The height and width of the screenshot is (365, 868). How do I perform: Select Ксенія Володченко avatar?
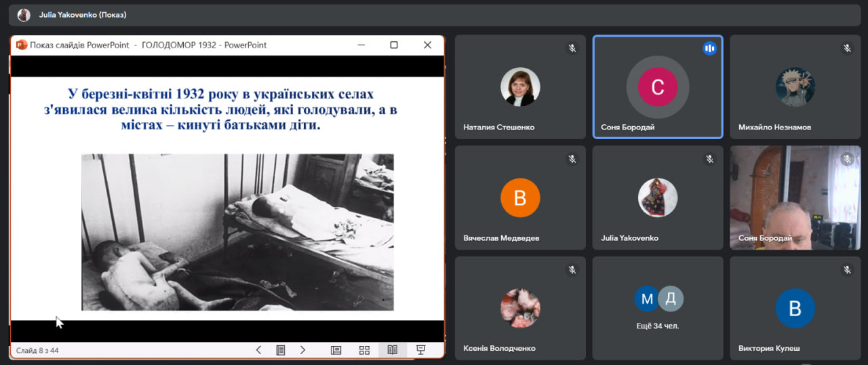(520, 308)
